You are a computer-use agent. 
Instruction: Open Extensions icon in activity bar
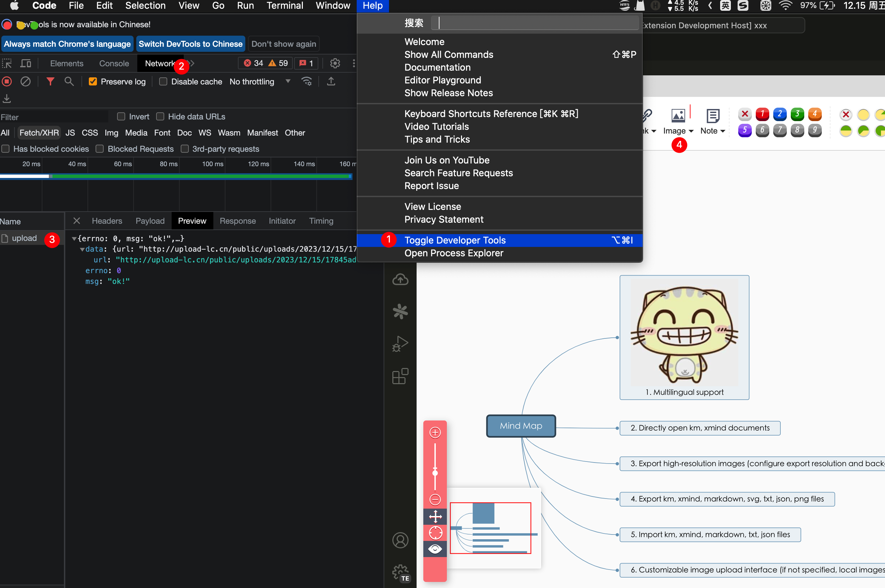(400, 376)
